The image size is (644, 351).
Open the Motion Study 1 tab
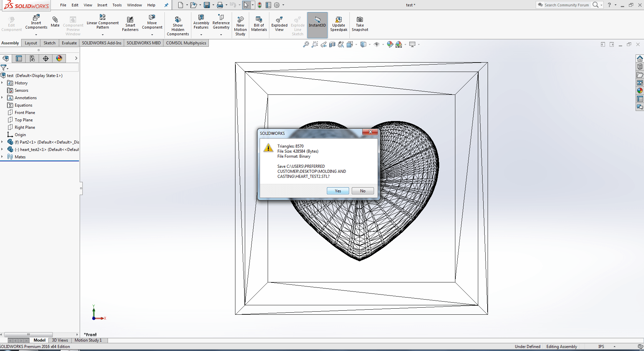click(x=88, y=340)
